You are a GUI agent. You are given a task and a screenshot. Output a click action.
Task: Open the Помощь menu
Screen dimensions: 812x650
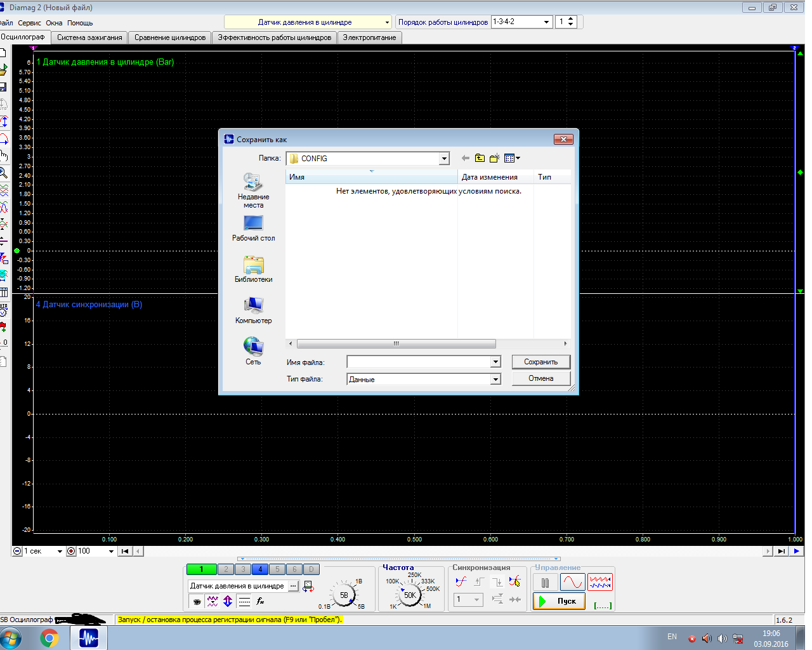tap(80, 23)
